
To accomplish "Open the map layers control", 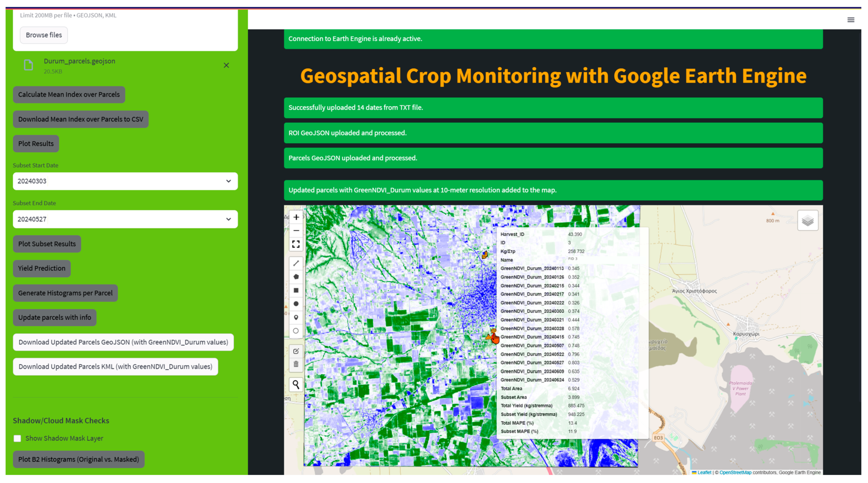I will pos(807,221).
